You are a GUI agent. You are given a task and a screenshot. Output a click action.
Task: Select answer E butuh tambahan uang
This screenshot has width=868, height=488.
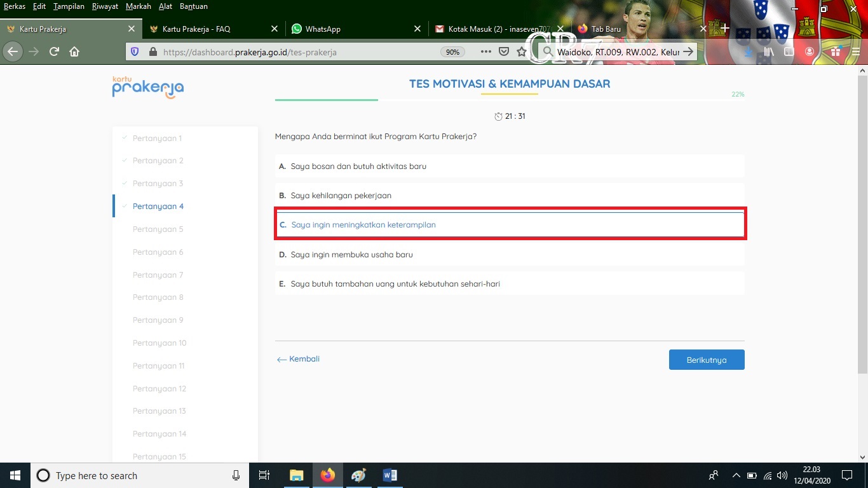click(x=510, y=283)
